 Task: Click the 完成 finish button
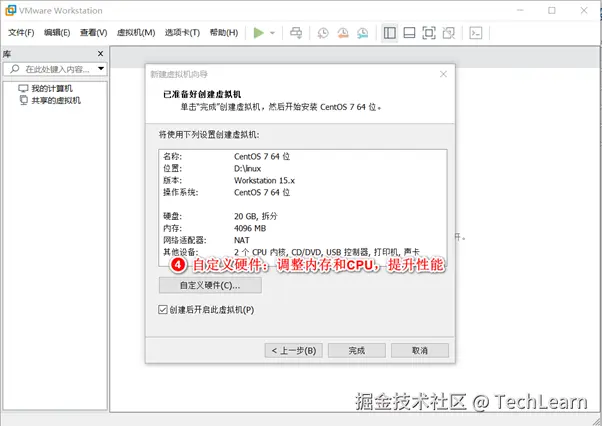point(357,350)
